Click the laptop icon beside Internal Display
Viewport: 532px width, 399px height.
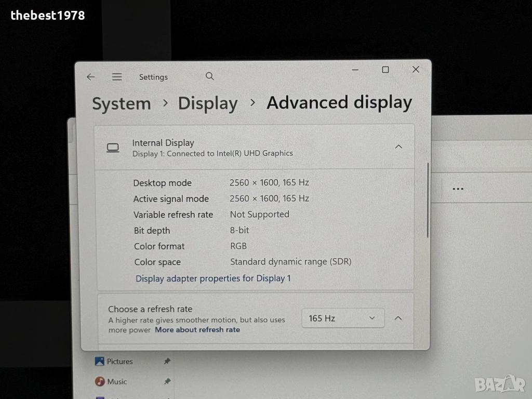(113, 148)
